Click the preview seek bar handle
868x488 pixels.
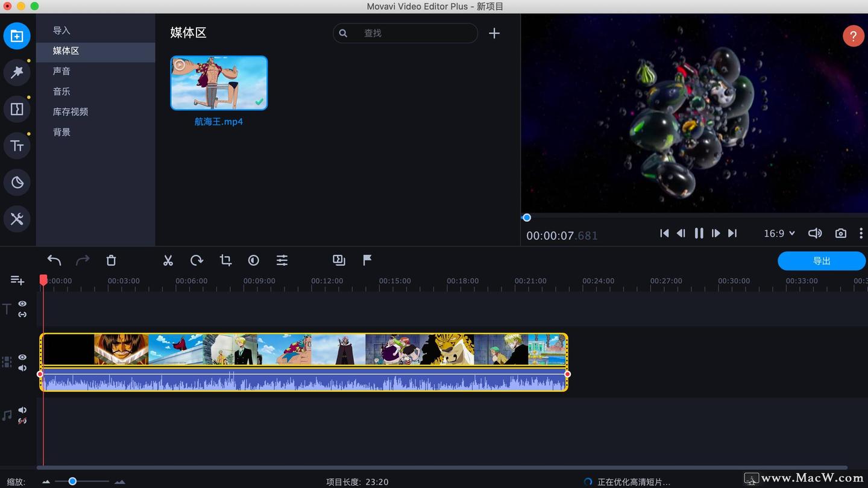pos(527,217)
